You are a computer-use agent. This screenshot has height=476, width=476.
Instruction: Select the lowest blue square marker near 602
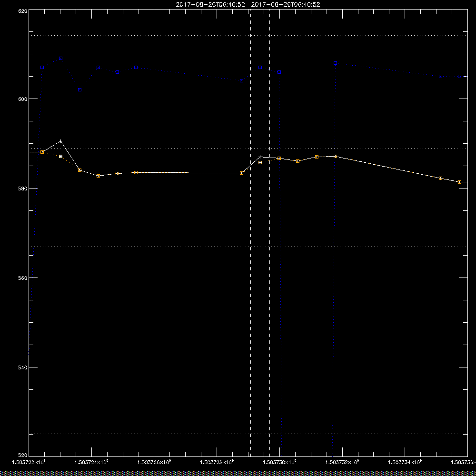(79, 90)
